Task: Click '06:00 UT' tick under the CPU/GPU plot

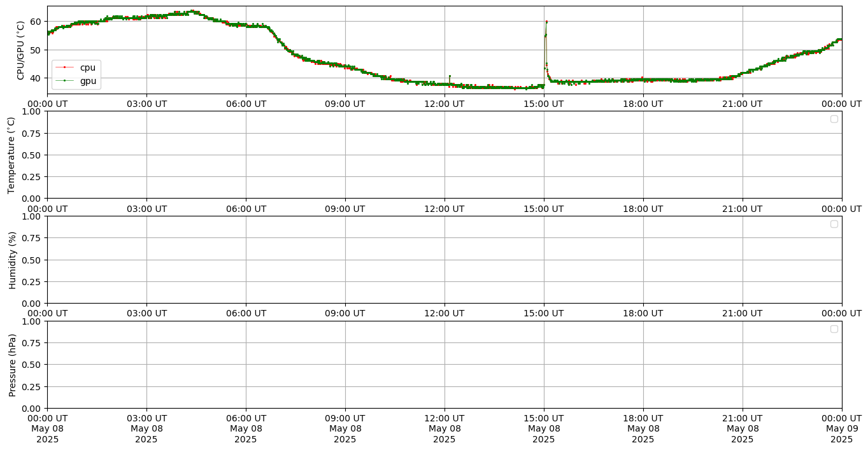Action: click(x=246, y=104)
